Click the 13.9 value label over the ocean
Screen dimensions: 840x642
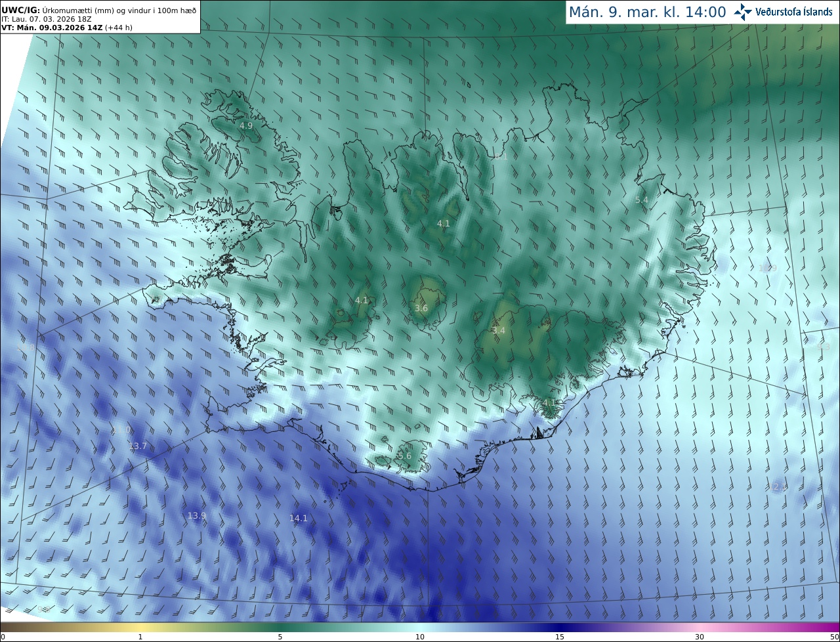click(x=197, y=515)
